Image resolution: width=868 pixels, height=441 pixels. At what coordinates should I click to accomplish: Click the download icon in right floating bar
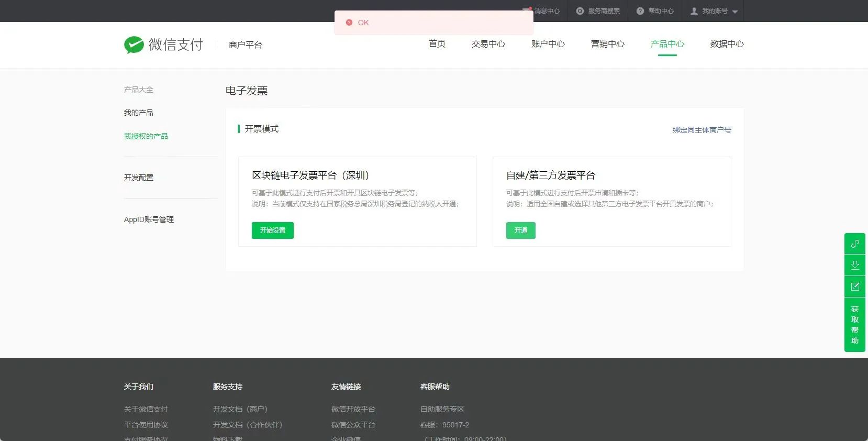[x=855, y=265]
